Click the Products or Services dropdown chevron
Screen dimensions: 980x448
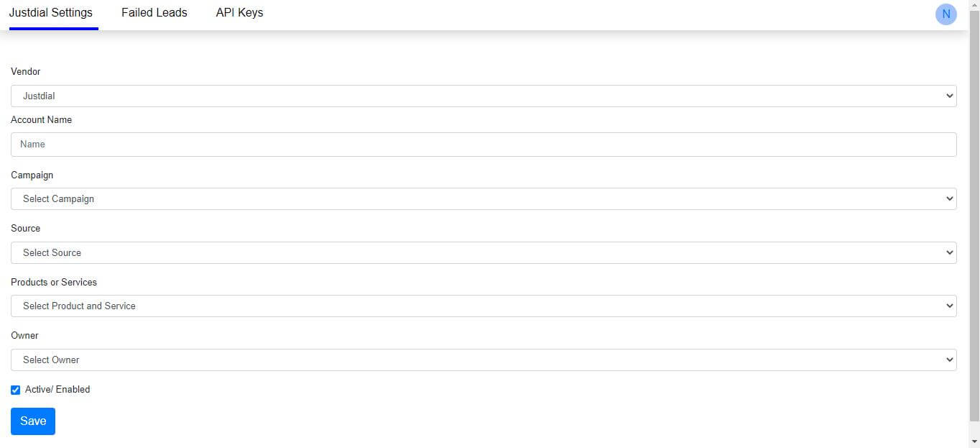950,306
